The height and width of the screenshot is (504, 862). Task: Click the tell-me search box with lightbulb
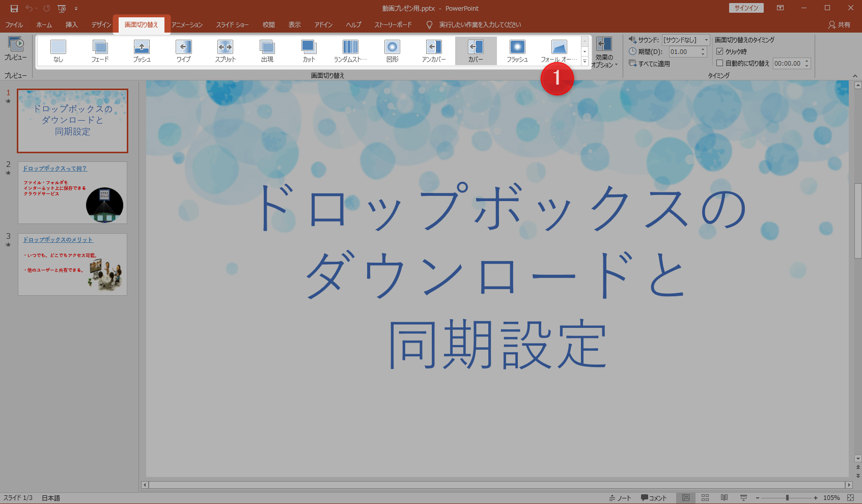coord(474,24)
